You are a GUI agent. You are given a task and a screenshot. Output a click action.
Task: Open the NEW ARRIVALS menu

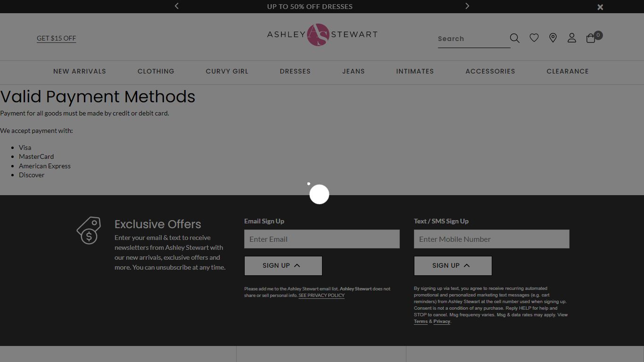click(80, 71)
